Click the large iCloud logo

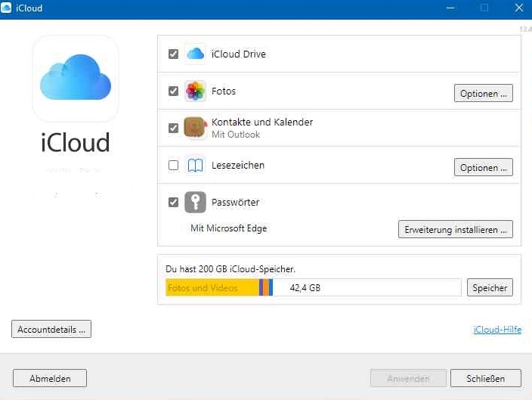(x=76, y=79)
